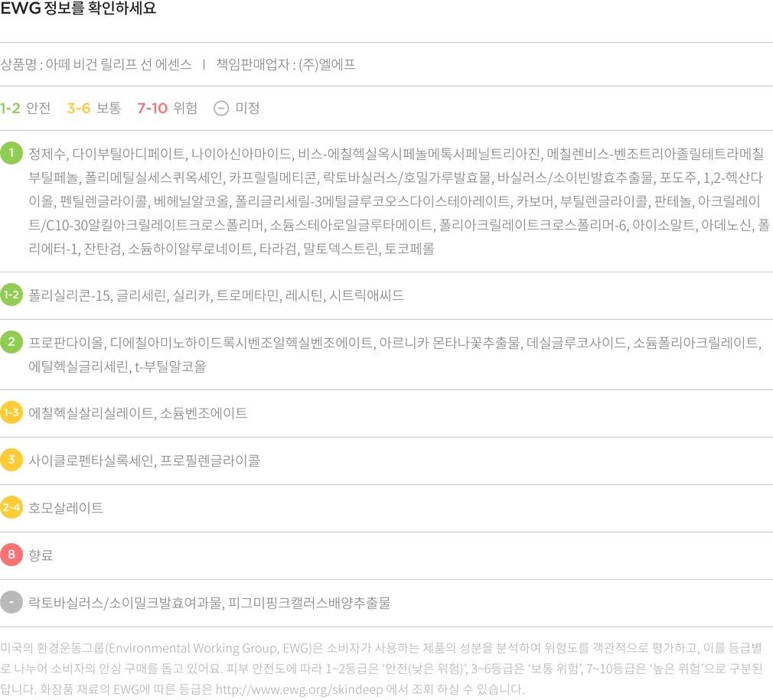
Task: Click the circled minus icon beside 미정
Action: (x=221, y=108)
